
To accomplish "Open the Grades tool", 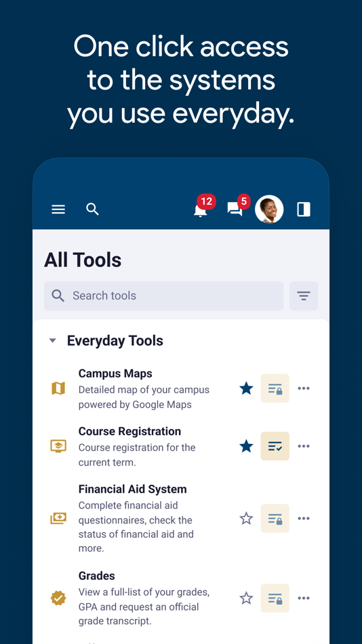I will [x=96, y=576].
